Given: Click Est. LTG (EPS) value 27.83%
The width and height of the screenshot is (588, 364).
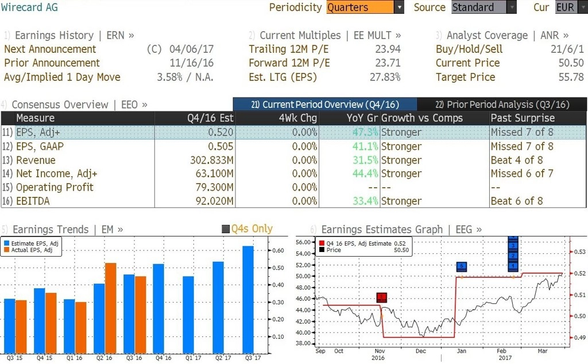Looking at the screenshot, I should [385, 78].
